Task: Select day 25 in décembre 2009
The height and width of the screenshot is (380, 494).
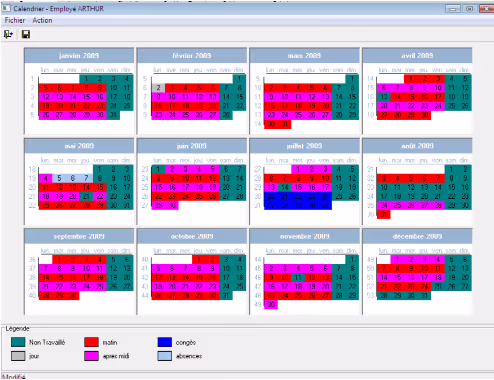Action: (x=438, y=286)
